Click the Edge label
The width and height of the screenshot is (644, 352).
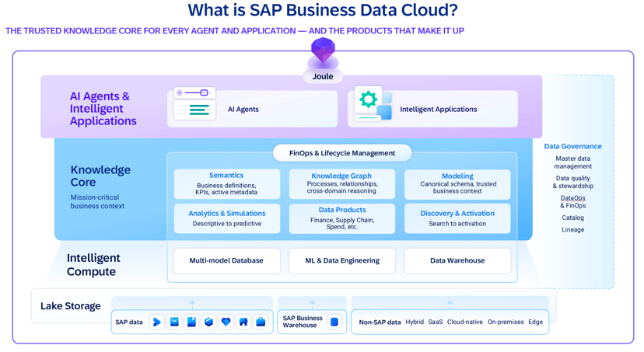point(536,322)
